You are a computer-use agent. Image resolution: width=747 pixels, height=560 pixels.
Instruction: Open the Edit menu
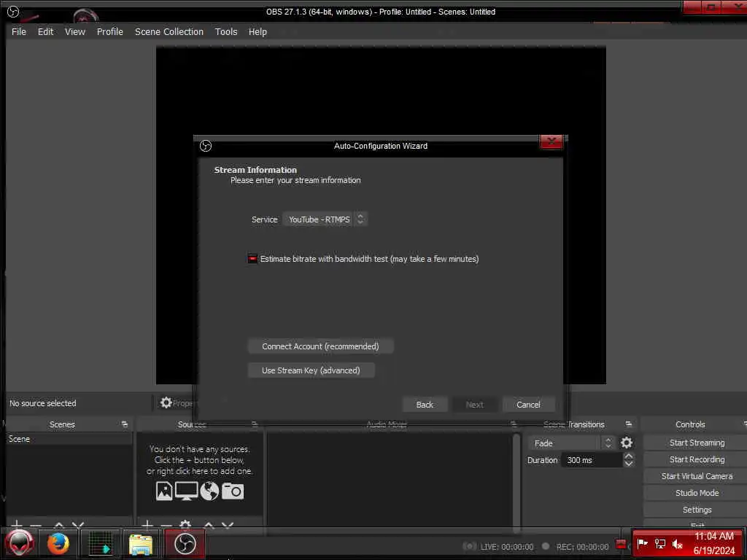point(45,31)
